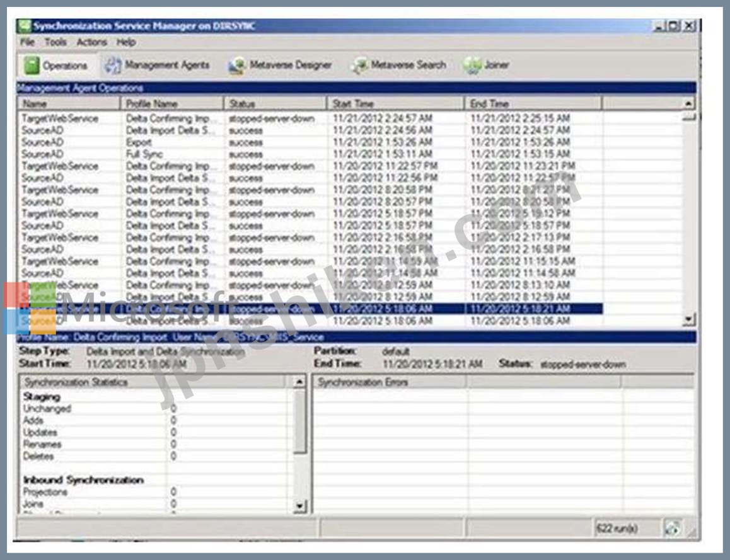Click the Joins statistic row
This screenshot has height=560, width=730.
pos(154,504)
